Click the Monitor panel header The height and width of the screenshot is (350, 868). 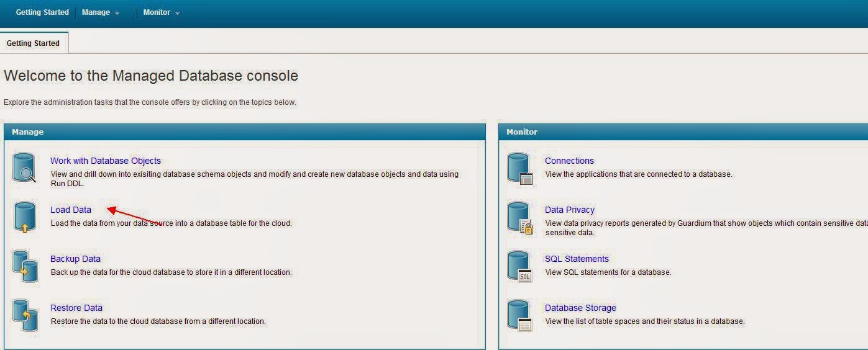[683, 132]
